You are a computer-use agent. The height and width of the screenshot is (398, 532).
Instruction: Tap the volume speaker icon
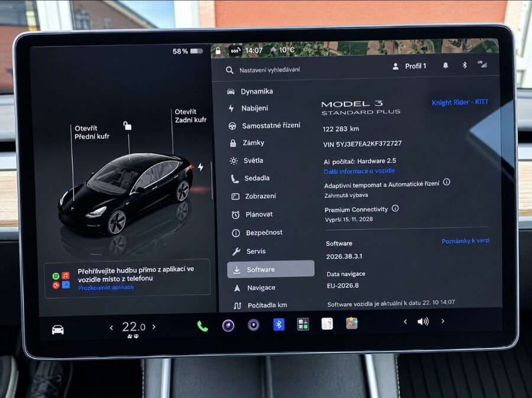(x=423, y=321)
